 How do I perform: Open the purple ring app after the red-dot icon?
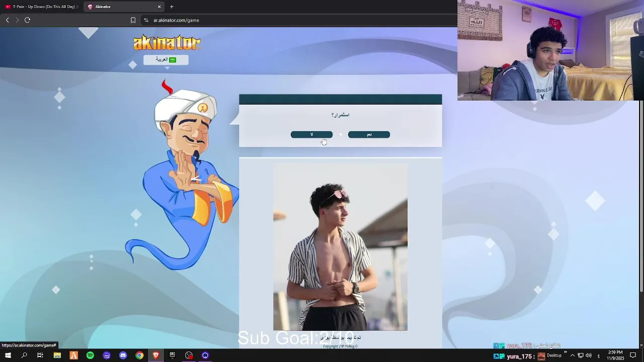coord(205,355)
